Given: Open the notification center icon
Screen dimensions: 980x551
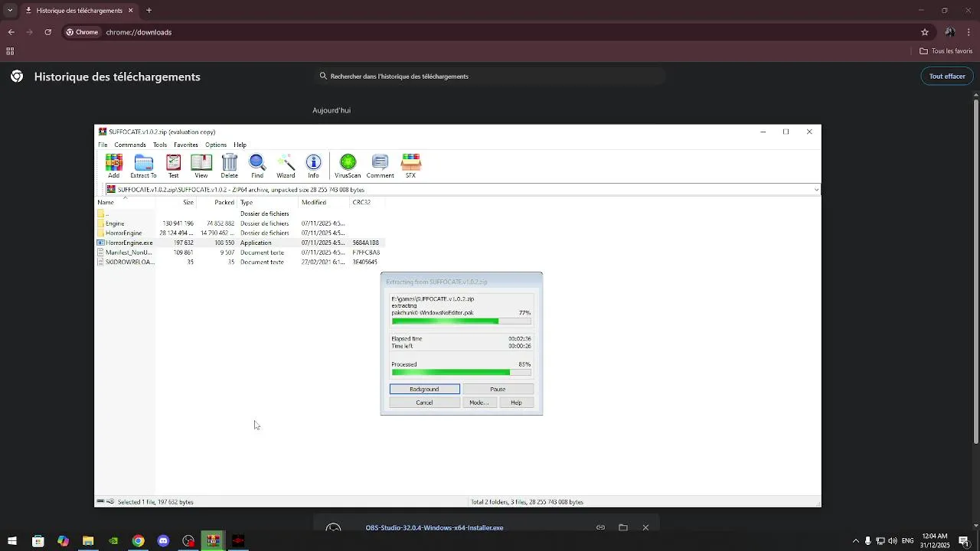Looking at the screenshot, I should (x=964, y=541).
